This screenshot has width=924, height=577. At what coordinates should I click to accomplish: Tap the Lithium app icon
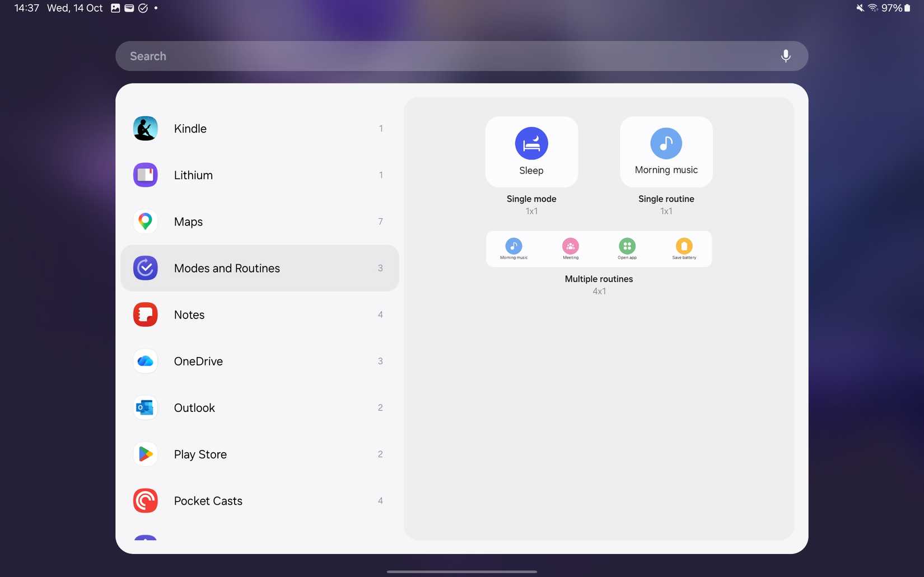(145, 175)
